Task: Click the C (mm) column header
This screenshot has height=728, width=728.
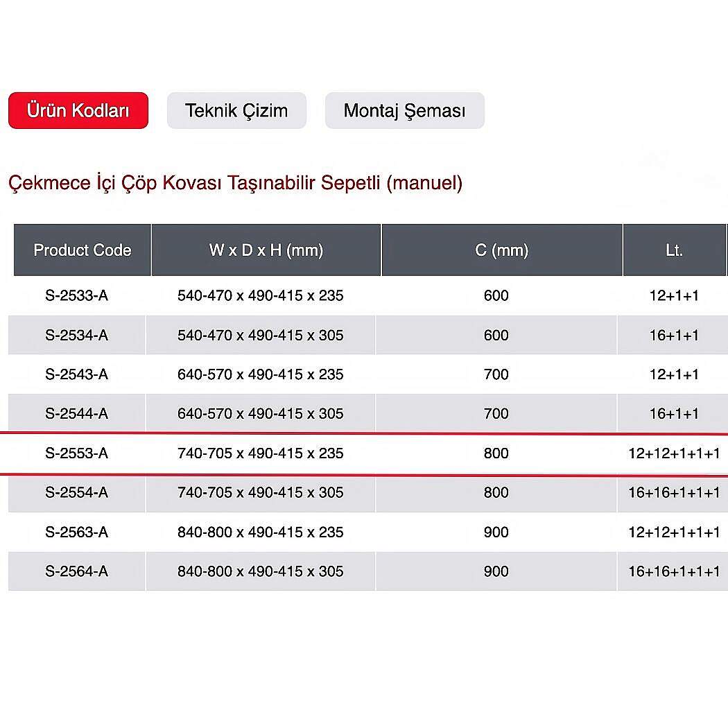Action: (x=502, y=250)
